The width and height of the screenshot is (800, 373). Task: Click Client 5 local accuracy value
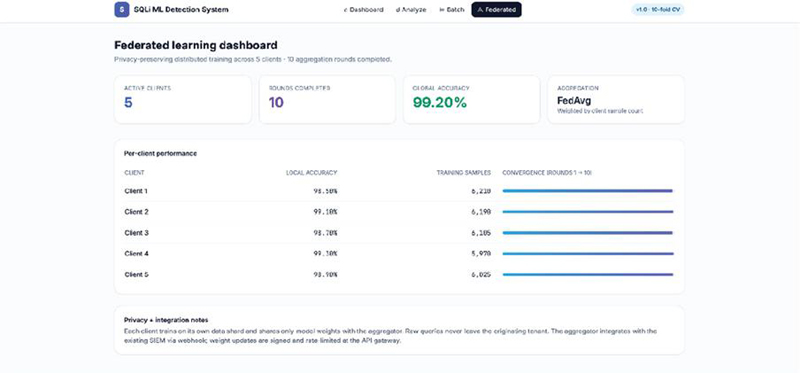click(325, 275)
